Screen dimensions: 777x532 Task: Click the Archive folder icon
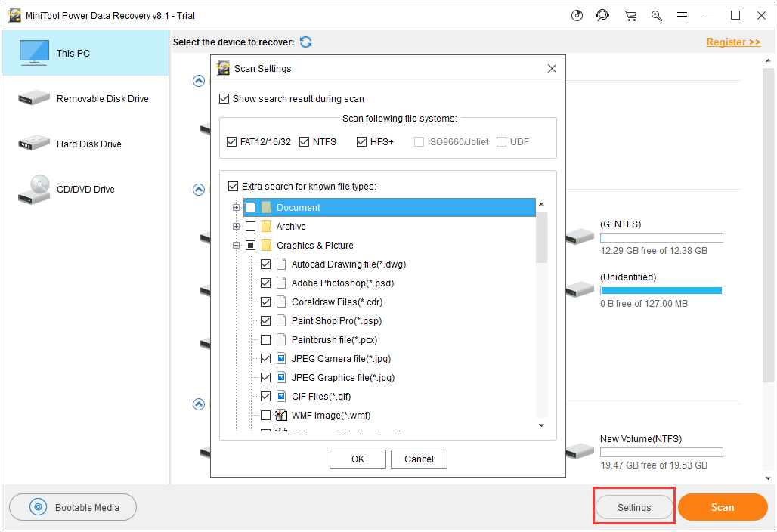267,227
